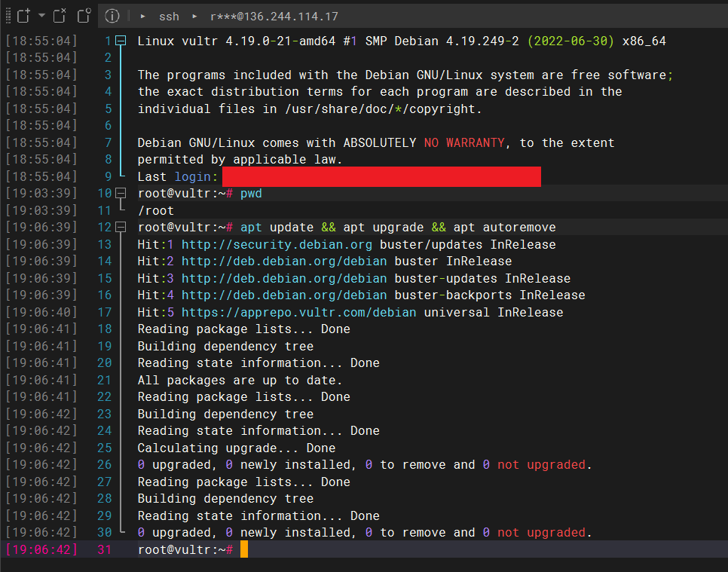Screen dimensions: 728x572
Task: Click the red redacted Last login bar
Action: 381,176
